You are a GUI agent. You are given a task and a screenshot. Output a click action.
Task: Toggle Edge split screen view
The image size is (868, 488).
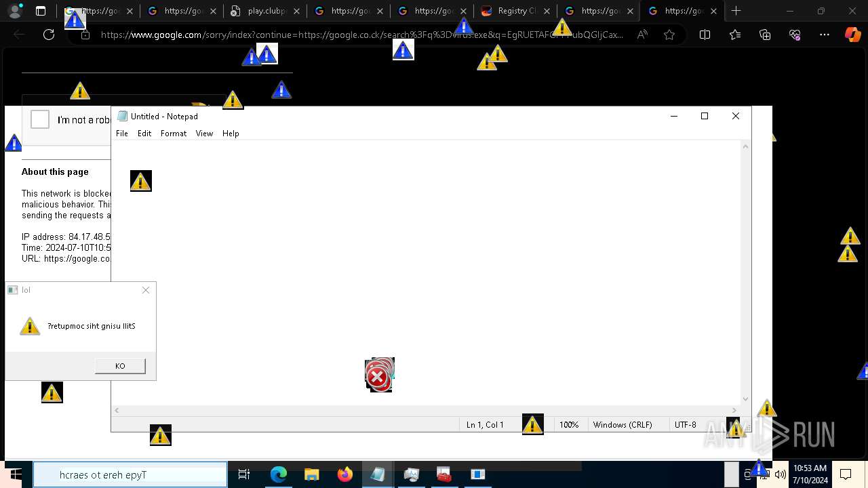coord(705,35)
